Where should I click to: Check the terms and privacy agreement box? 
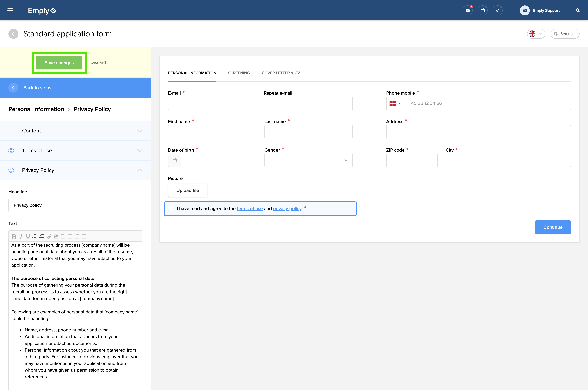[171, 208]
